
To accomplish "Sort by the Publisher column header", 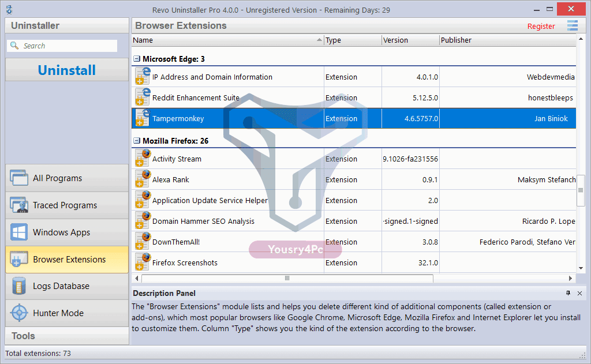I will 508,40.
